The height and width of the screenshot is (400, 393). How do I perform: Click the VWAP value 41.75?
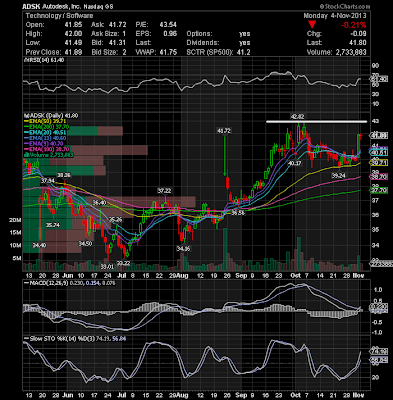tap(168, 52)
